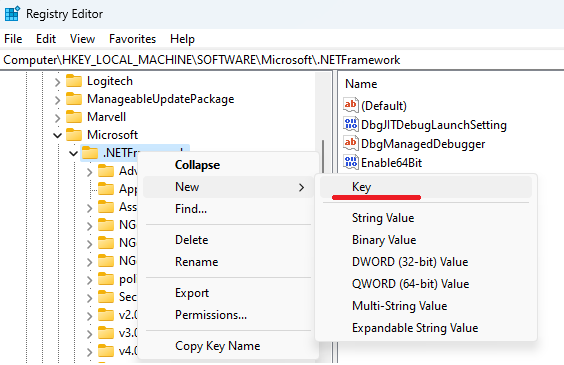Click the folder icon beside pol
Image resolution: width=564 pixels, height=365 pixels.
coord(106,279)
